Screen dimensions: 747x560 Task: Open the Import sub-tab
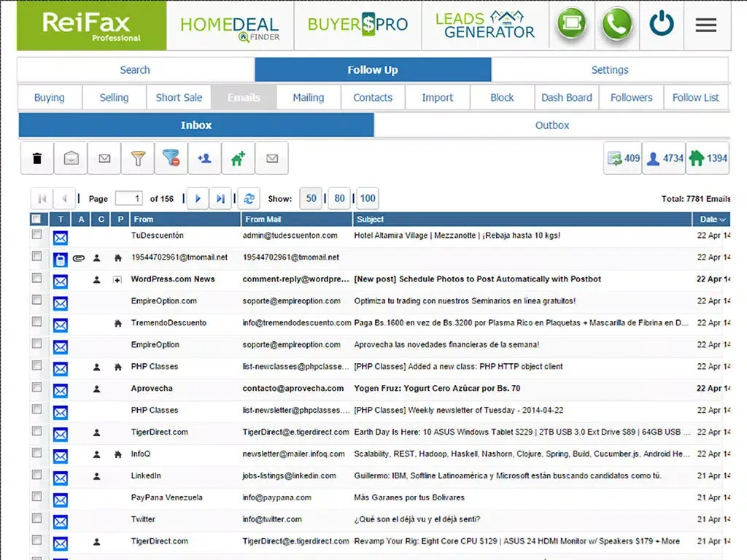(438, 98)
